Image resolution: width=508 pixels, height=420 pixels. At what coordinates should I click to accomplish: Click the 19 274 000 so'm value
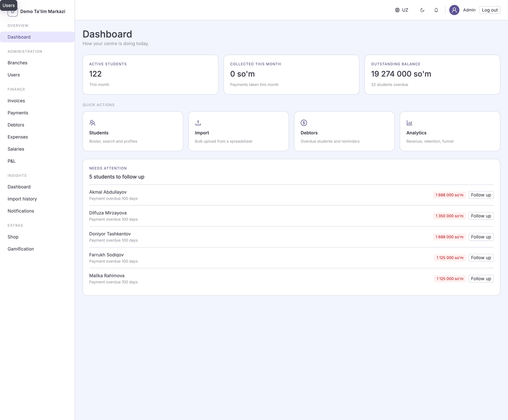[x=401, y=74]
